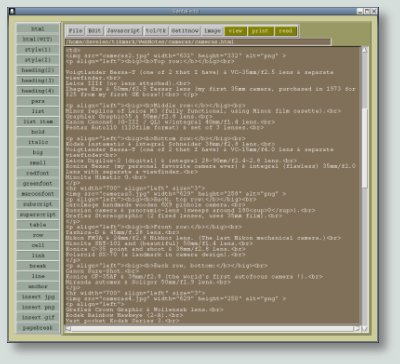This screenshot has height=364, width=400.
Task: Click the olive view button
Action: [x=235, y=31]
